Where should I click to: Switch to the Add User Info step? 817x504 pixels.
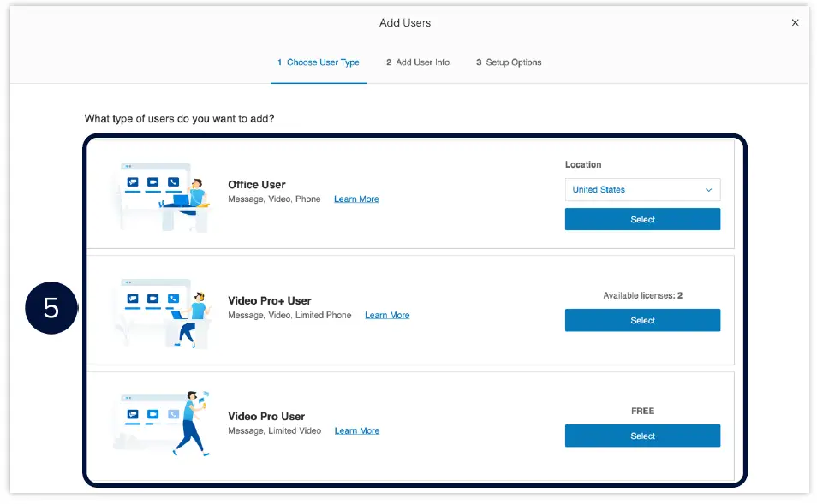pos(417,62)
